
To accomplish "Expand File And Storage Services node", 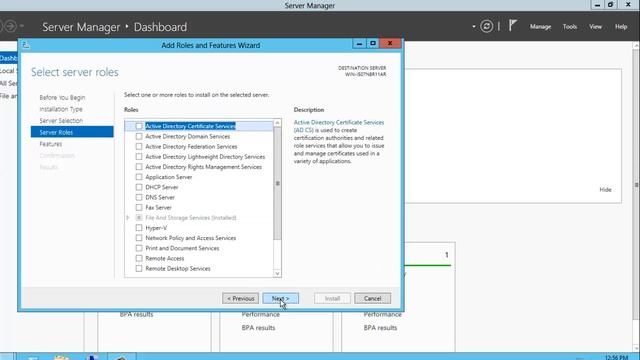I will (x=128, y=218).
